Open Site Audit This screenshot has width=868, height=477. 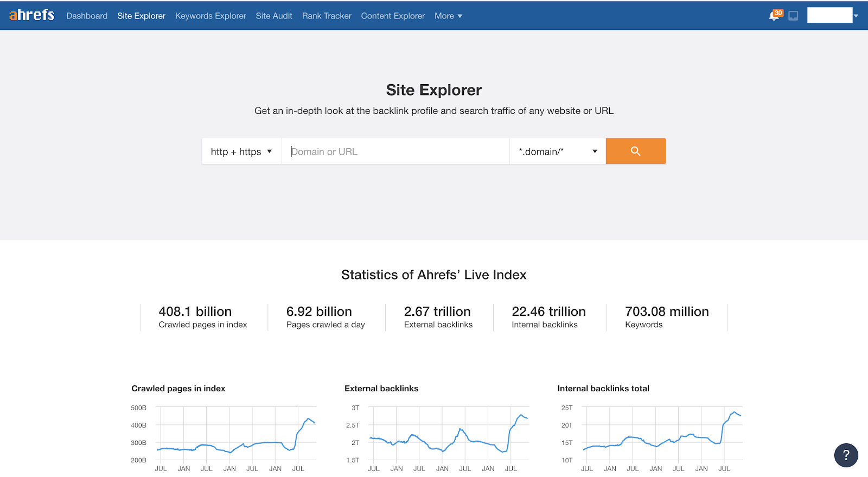(274, 16)
